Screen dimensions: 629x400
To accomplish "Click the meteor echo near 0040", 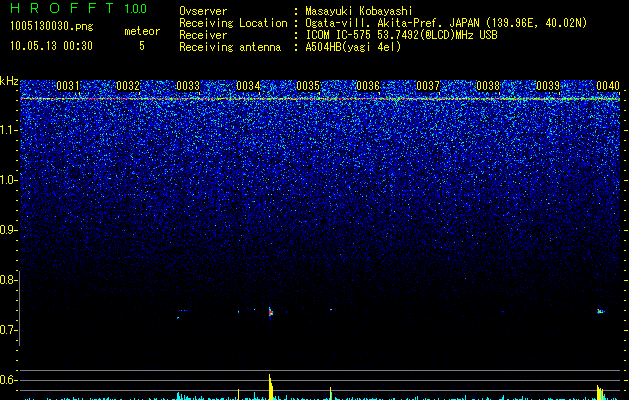I will point(601,311).
